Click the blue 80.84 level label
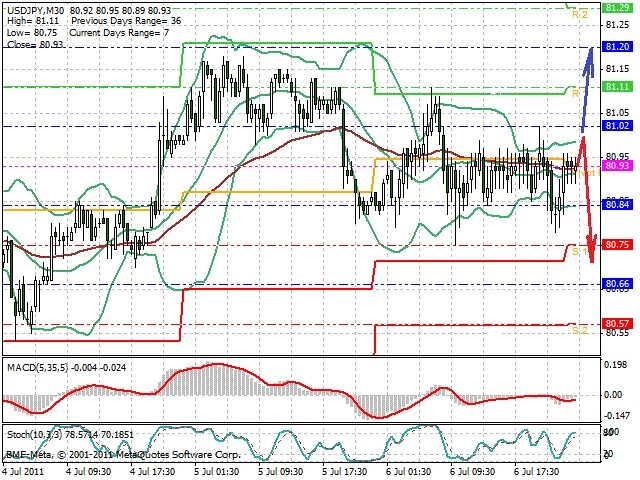 (617, 204)
